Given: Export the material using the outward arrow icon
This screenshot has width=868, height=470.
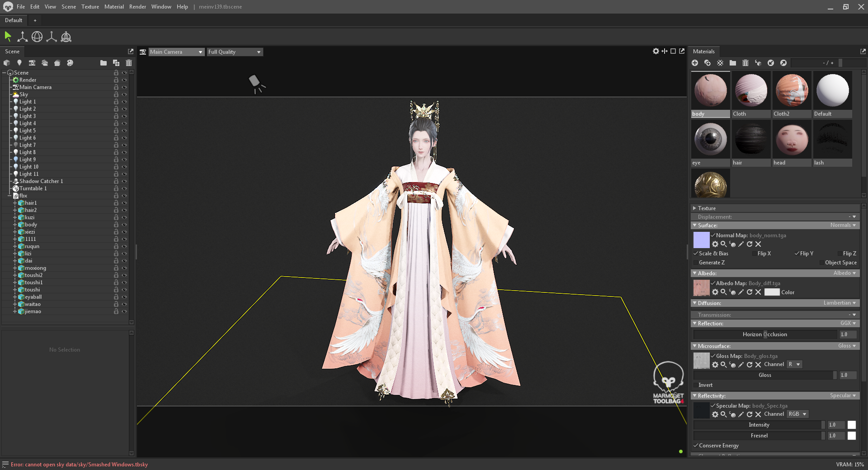Looking at the screenshot, I should click(783, 63).
